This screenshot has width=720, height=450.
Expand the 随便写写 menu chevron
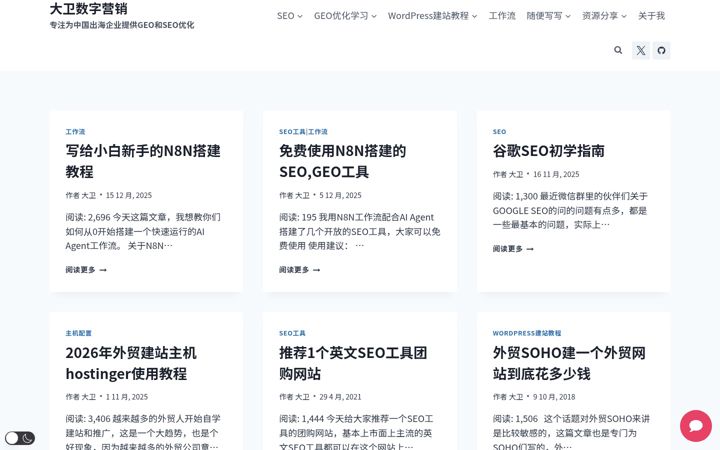coord(568,16)
